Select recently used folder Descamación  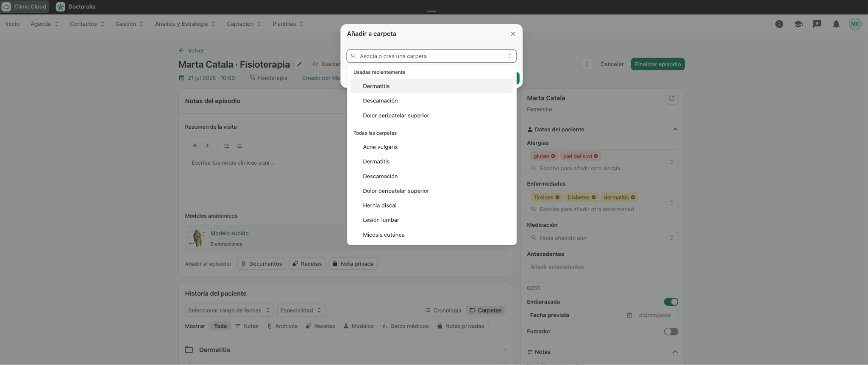click(x=431, y=101)
